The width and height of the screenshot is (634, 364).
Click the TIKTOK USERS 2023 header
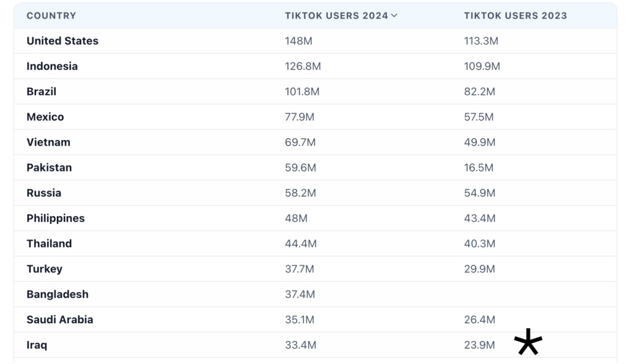click(516, 15)
